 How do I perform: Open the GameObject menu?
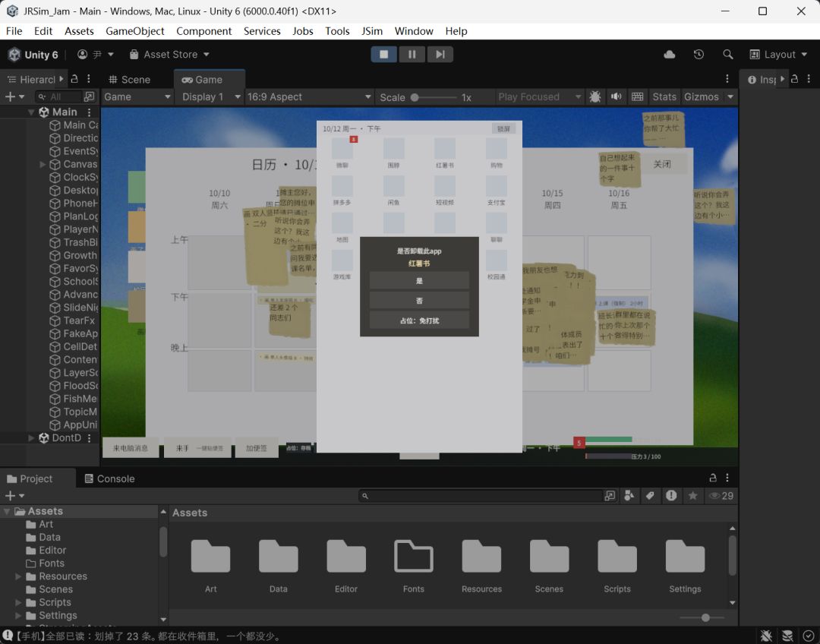[x=135, y=31]
